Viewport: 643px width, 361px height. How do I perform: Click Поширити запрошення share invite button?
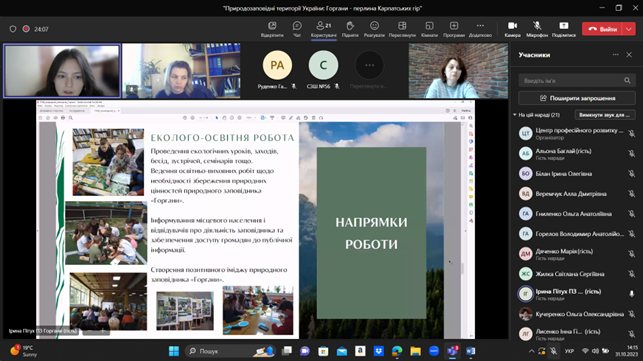577,98
